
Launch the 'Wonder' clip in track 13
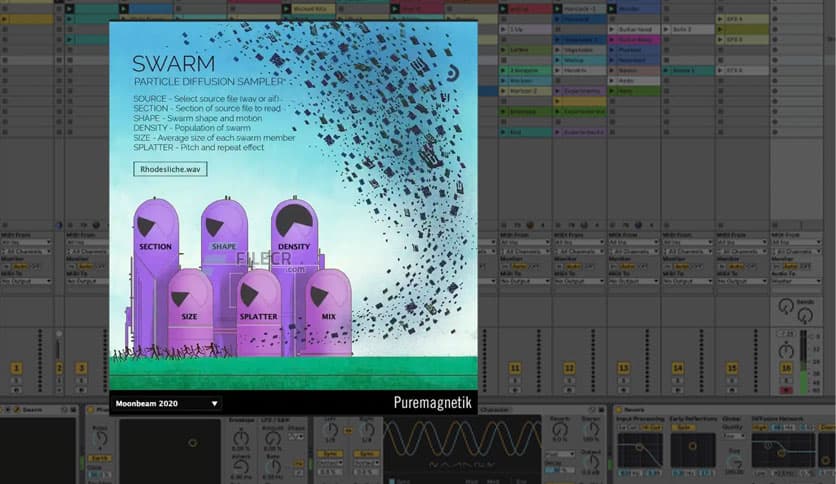(634, 9)
